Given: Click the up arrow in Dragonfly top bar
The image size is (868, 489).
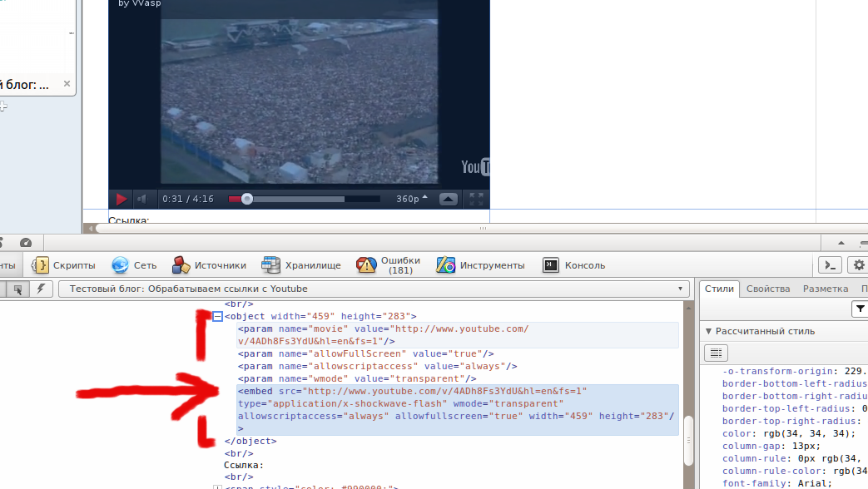Looking at the screenshot, I should click(841, 243).
